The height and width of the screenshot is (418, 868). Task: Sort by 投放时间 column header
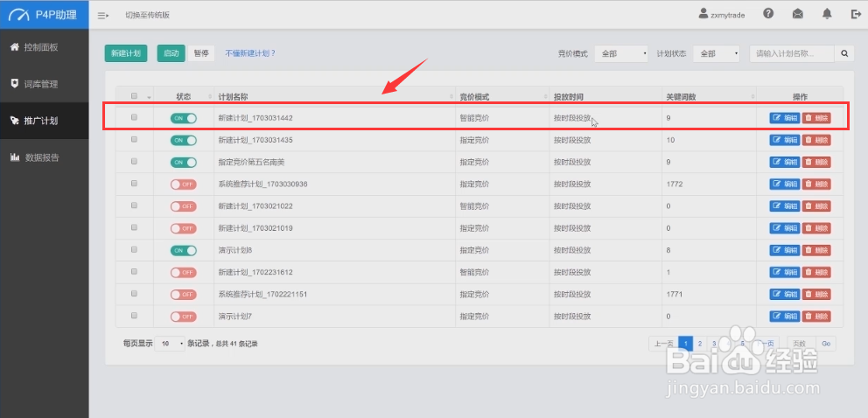(x=605, y=96)
